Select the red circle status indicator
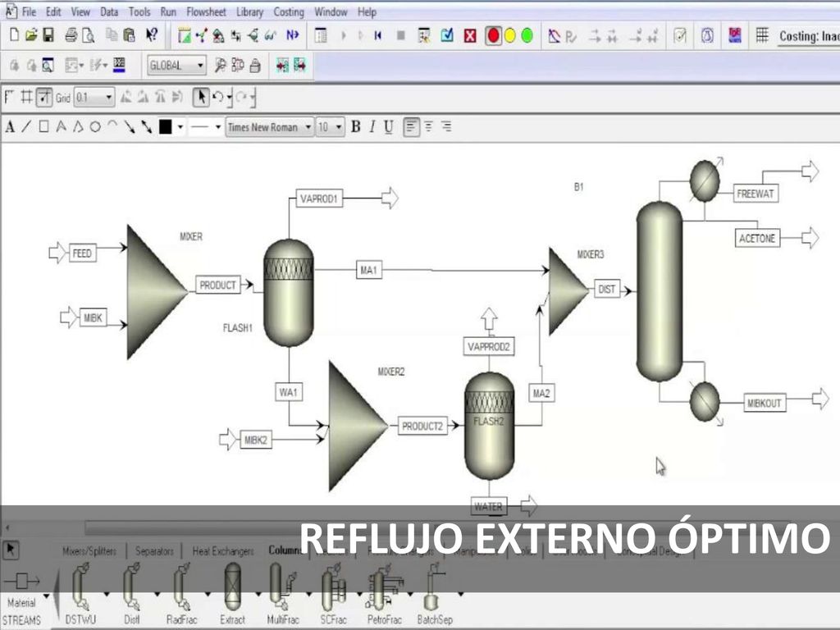Image resolution: width=840 pixels, height=630 pixels. point(493,36)
